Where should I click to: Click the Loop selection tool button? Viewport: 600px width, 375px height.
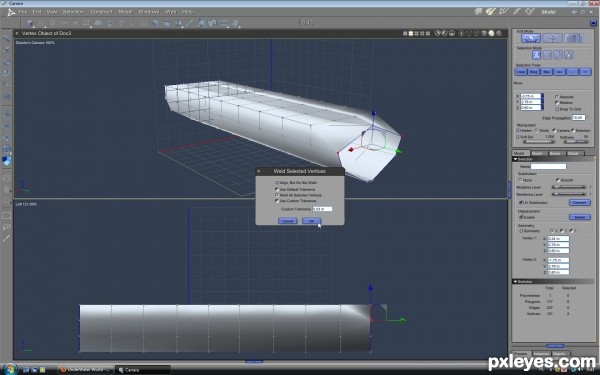[x=521, y=72]
